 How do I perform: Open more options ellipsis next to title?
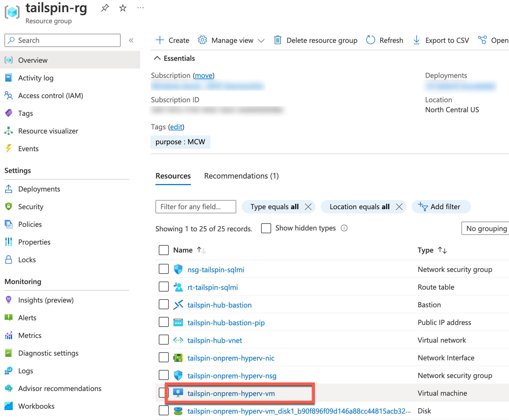click(x=141, y=8)
